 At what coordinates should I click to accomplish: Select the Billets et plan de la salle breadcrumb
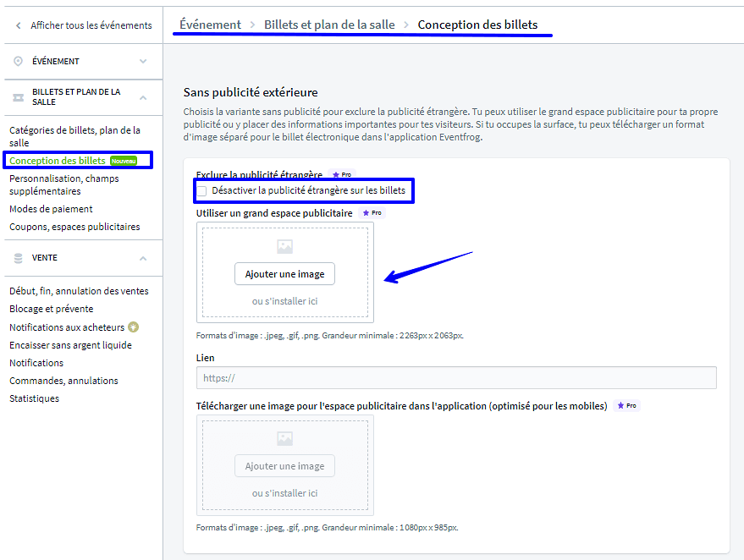(329, 25)
